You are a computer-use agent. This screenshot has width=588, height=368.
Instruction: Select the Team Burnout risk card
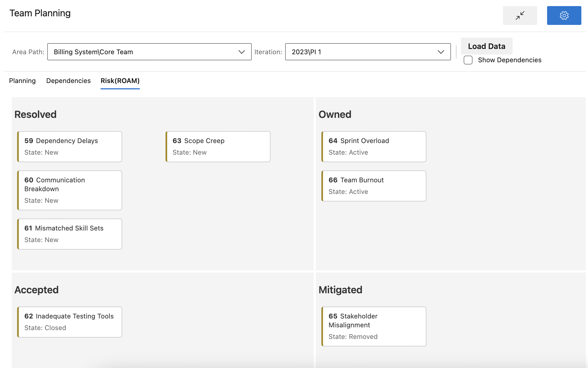(x=374, y=186)
